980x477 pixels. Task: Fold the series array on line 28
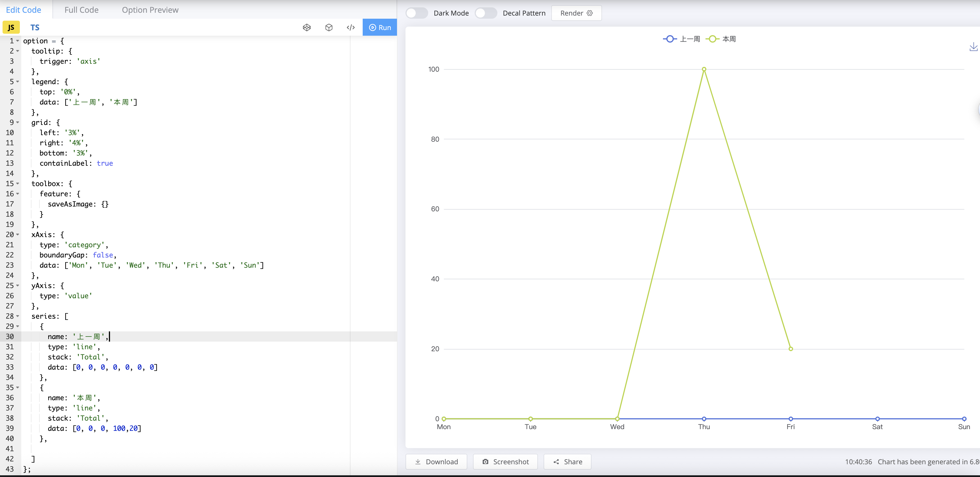tap(18, 316)
